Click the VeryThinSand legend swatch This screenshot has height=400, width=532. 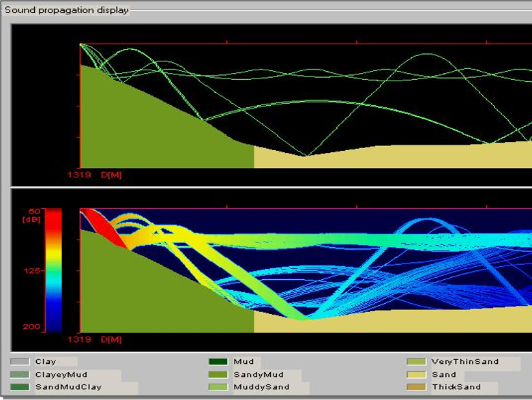point(416,362)
